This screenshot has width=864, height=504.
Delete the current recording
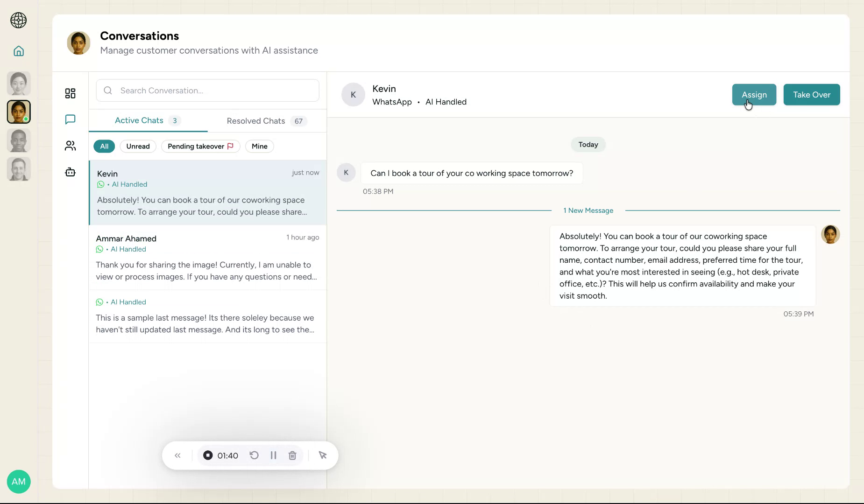click(292, 455)
